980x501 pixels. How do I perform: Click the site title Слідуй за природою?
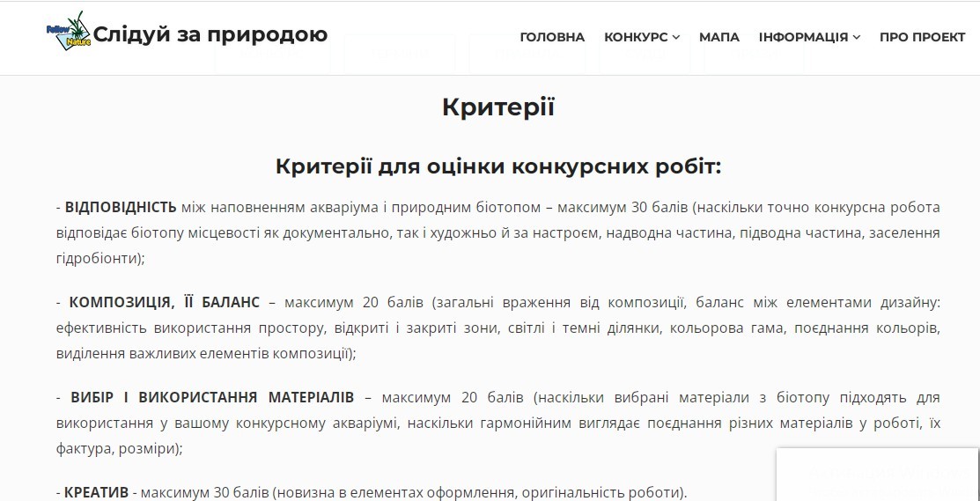(x=210, y=34)
